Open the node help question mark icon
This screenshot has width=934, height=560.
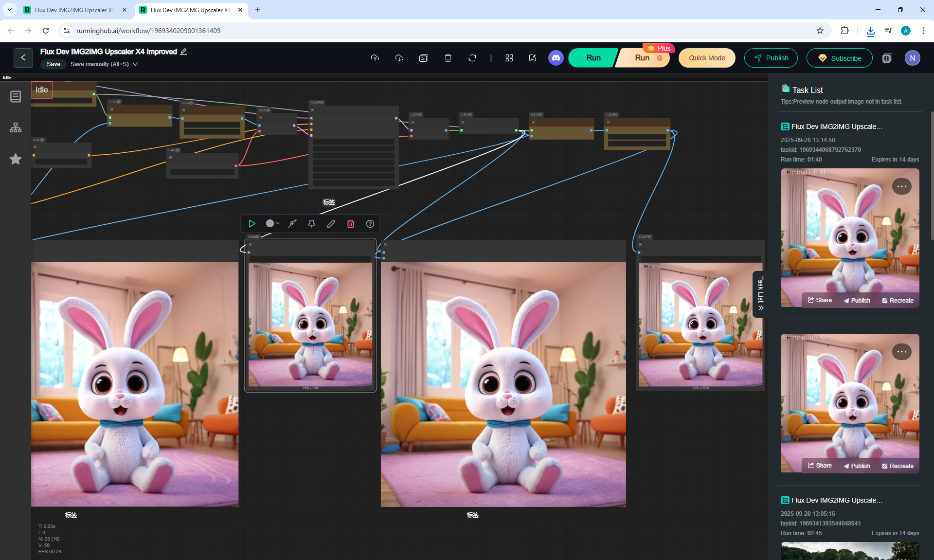370,224
